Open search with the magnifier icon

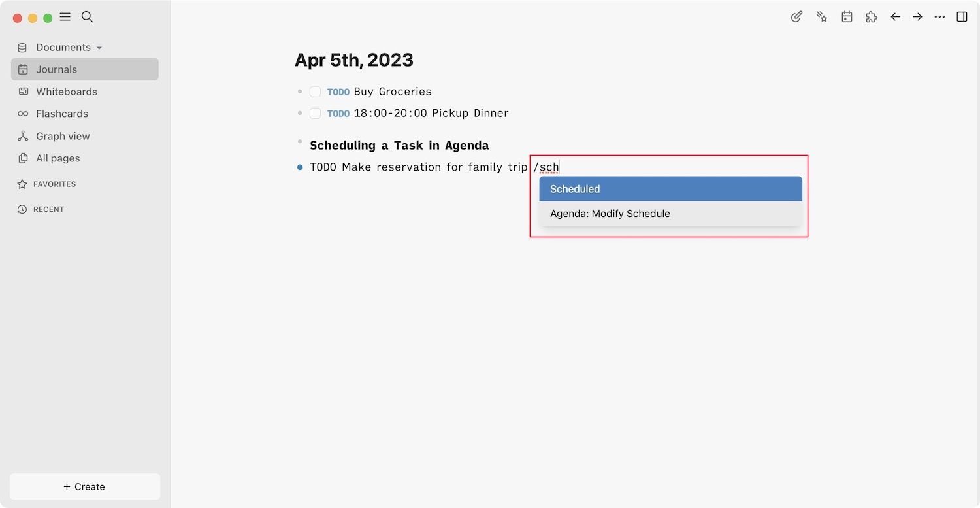87,17
